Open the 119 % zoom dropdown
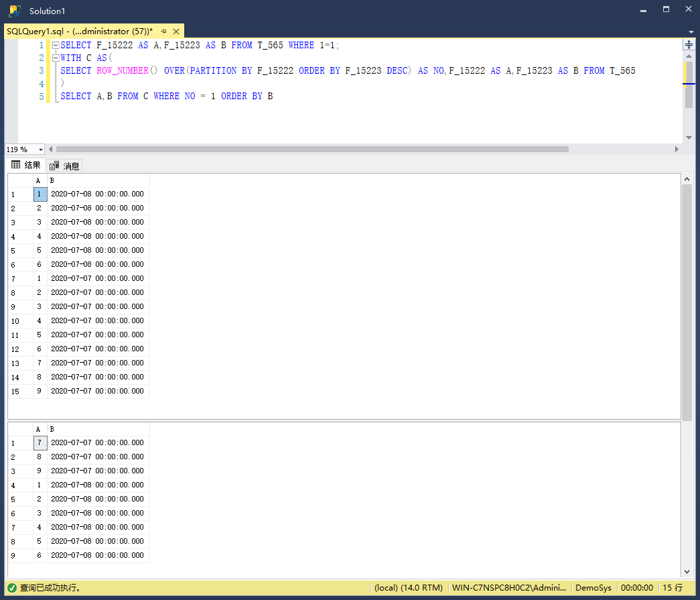Viewport: 700px width, 600px height. (41, 149)
